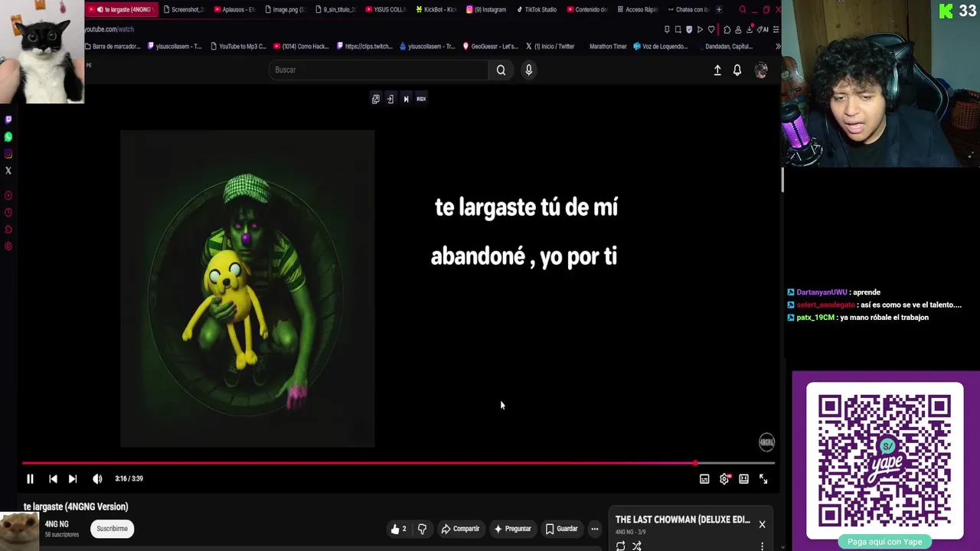Viewport: 980px width, 551px height.
Task: Open the video player settings gear
Action: (x=724, y=479)
